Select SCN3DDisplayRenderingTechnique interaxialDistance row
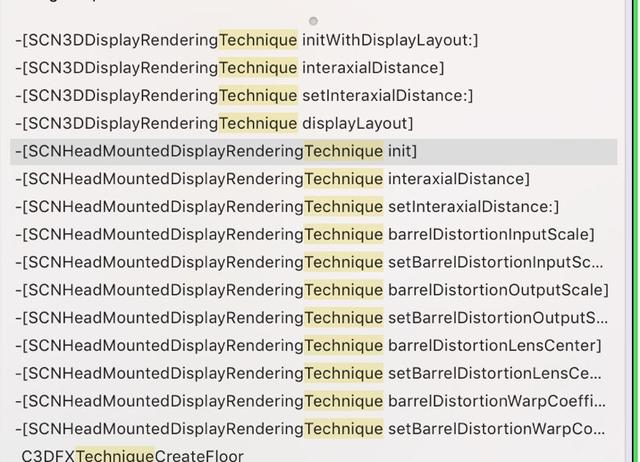 click(313, 68)
